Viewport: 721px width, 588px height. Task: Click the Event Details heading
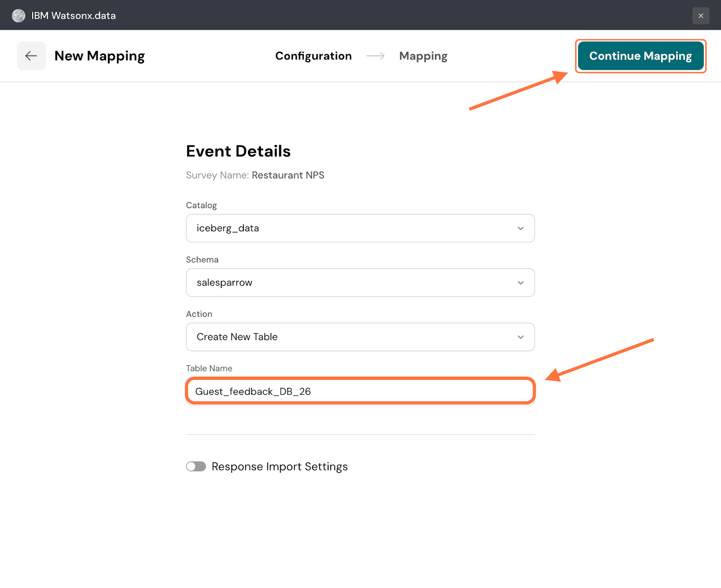coord(238,151)
